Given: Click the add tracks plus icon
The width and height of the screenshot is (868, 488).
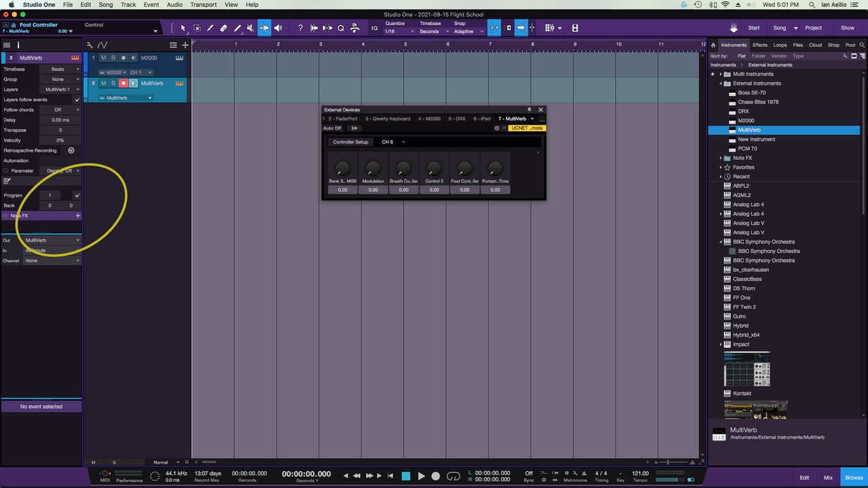Looking at the screenshot, I should pos(185,45).
